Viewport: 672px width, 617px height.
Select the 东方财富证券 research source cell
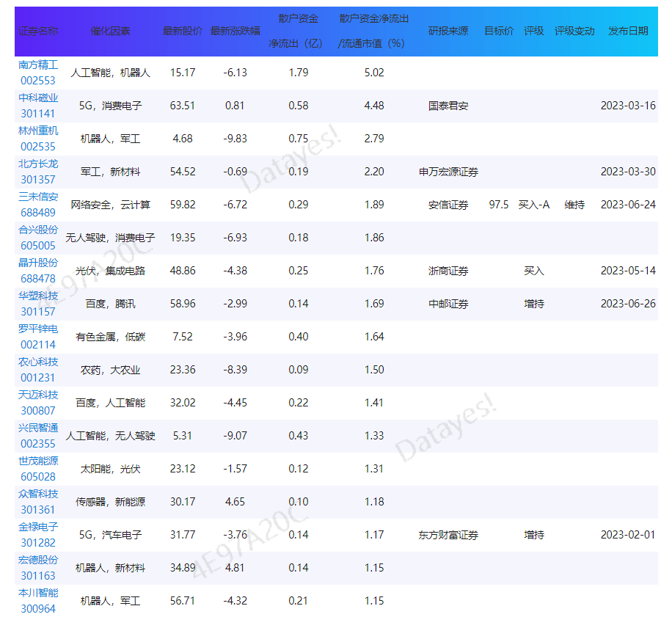[448, 535]
